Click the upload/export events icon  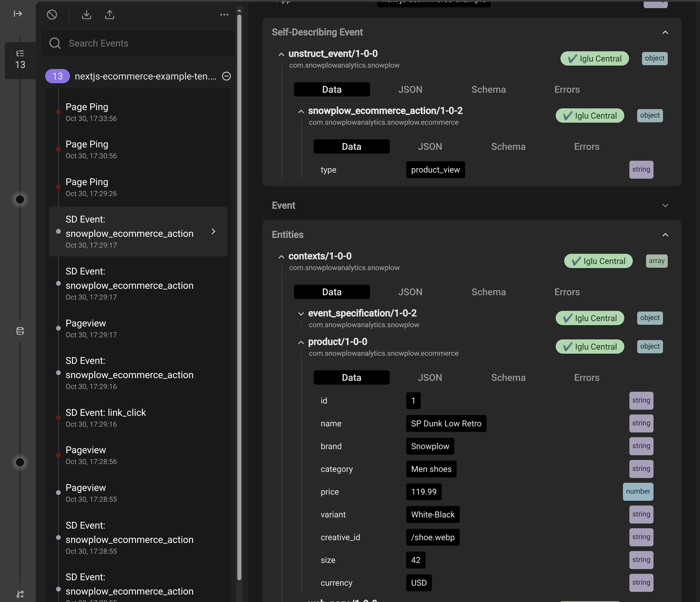pyautogui.click(x=109, y=15)
